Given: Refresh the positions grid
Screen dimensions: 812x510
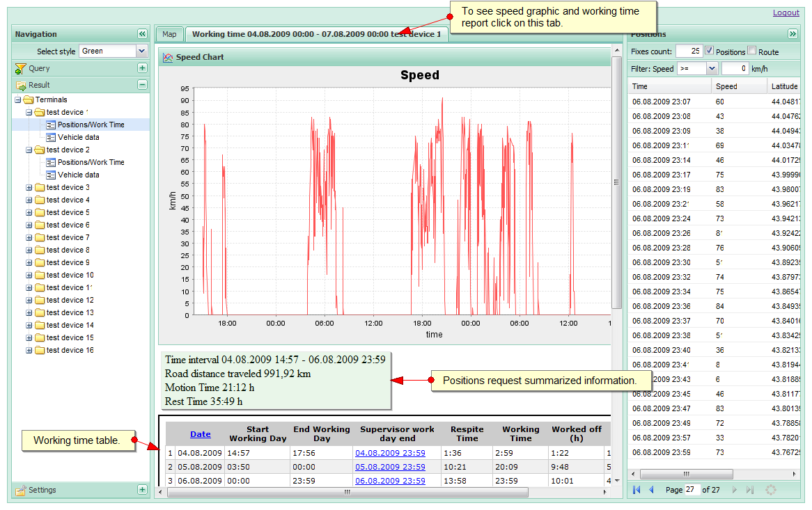Looking at the screenshot, I should point(771,489).
